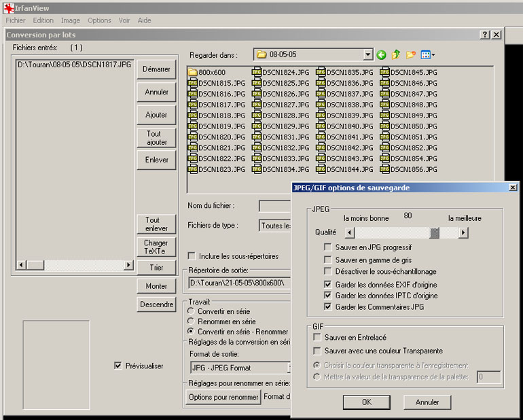
Task: Select the DSCN1817.JPG file icon
Action: coord(192,105)
